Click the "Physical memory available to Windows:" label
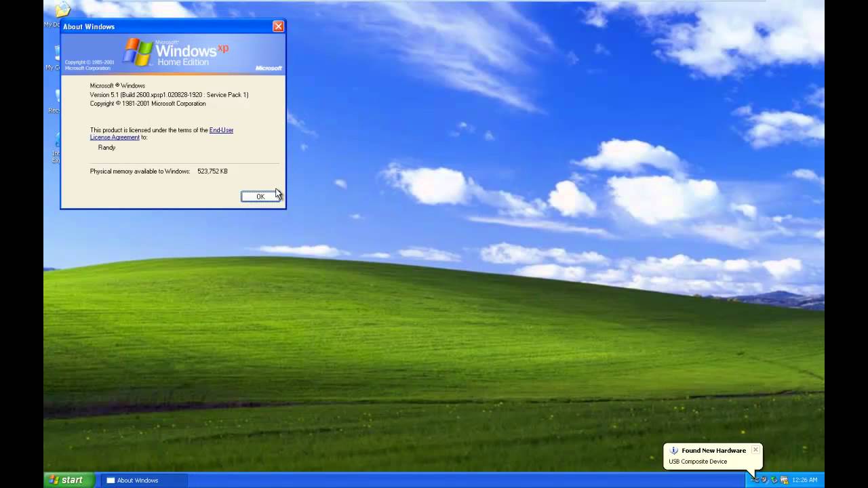The image size is (868, 488). pos(140,171)
